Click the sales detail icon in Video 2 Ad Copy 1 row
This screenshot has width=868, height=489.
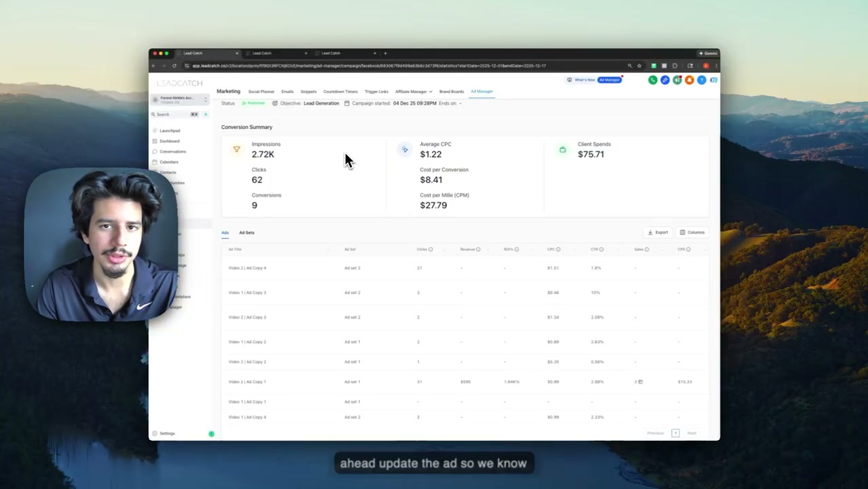[640, 382]
